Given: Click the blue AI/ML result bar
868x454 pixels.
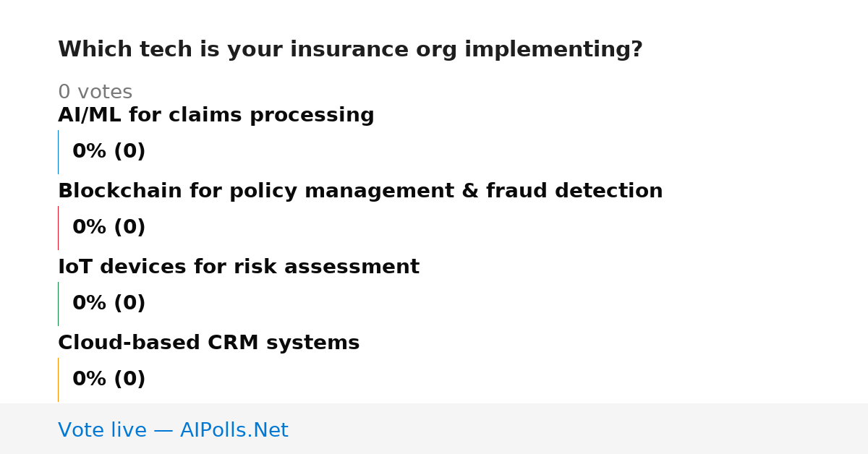Looking at the screenshot, I should point(58,152).
